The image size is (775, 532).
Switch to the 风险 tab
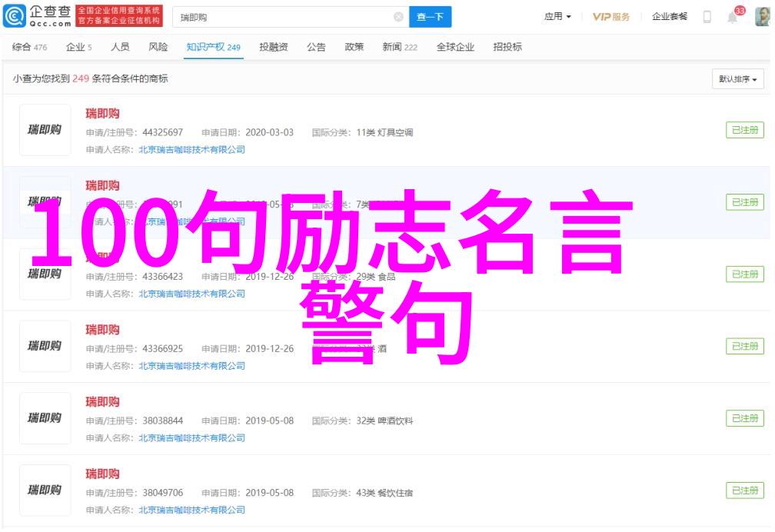pyautogui.click(x=158, y=47)
